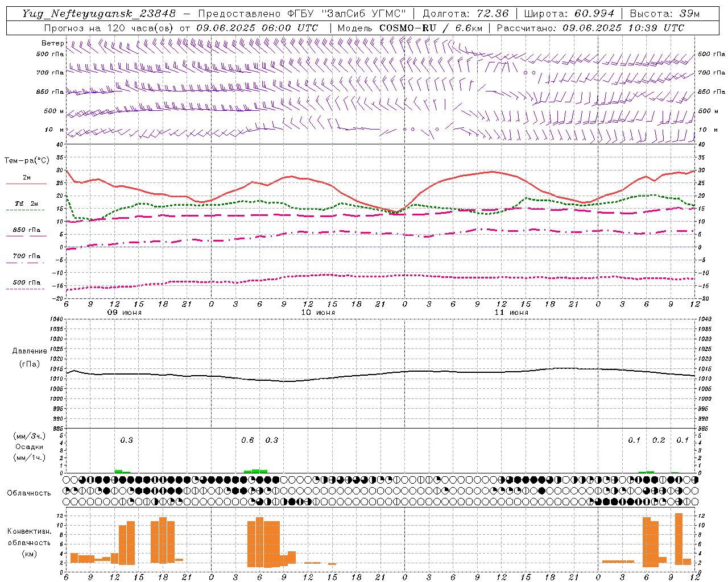Click the 'Долгота: 72.36' header field
728x582 pixels.
(x=465, y=14)
